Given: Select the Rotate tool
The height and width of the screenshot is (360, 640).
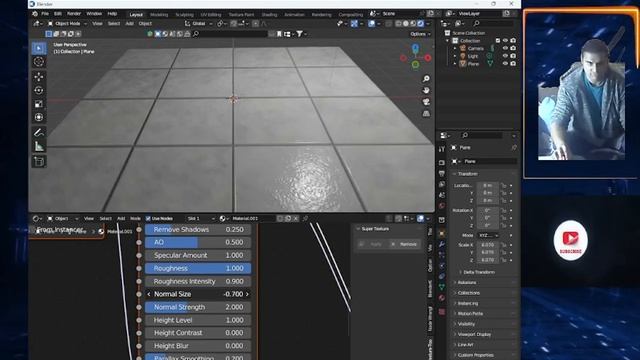Looking at the screenshot, I should pyautogui.click(x=39, y=90).
